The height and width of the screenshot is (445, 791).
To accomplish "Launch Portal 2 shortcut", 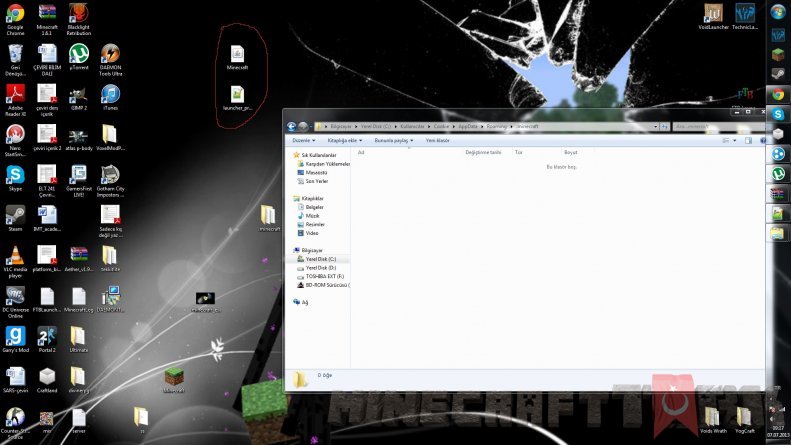I will (x=47, y=340).
